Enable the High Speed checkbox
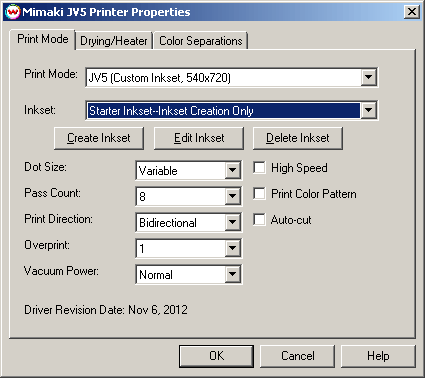Viewport: 425px width, 378px height. coord(259,167)
